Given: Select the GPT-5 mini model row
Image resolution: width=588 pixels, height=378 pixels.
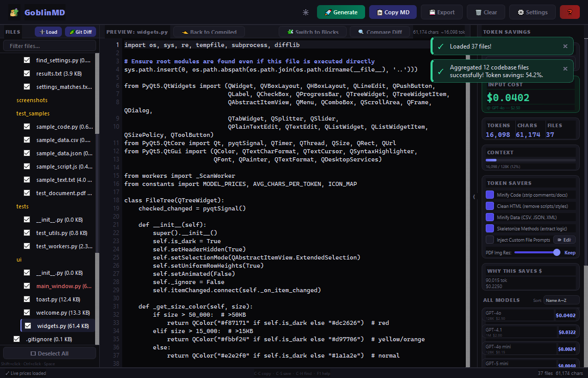Looking at the screenshot, I should click(531, 364).
